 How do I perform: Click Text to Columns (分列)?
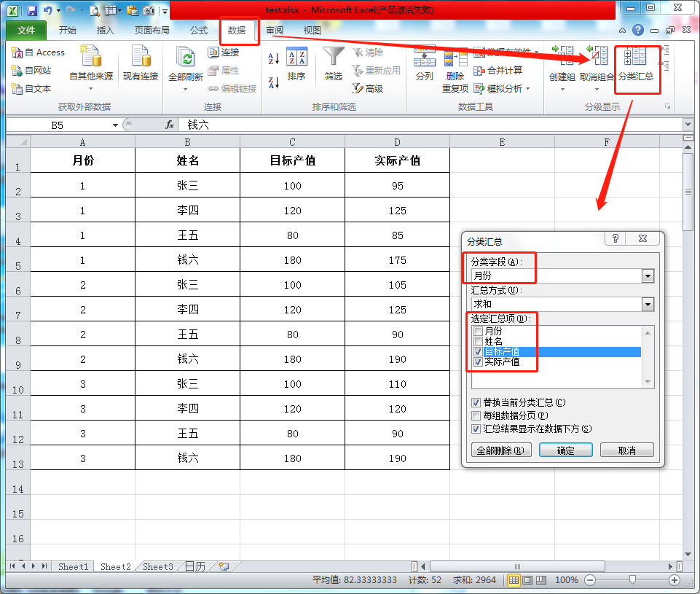[x=424, y=63]
